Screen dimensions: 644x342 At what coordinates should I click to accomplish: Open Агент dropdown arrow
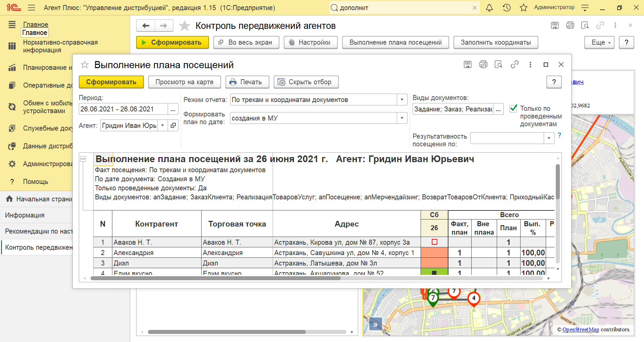point(162,126)
